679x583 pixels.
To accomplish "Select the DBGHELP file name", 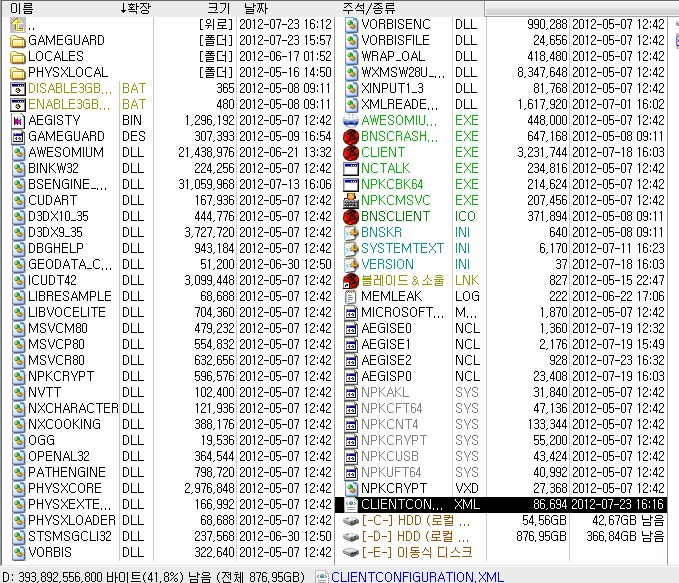I will [x=56, y=249].
